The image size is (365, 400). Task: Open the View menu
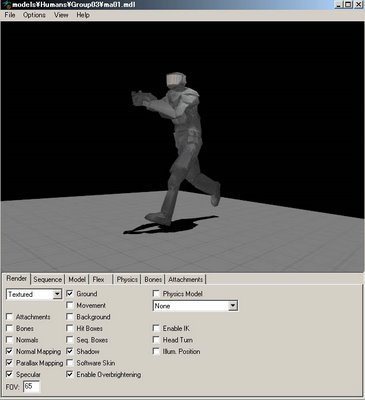(61, 15)
